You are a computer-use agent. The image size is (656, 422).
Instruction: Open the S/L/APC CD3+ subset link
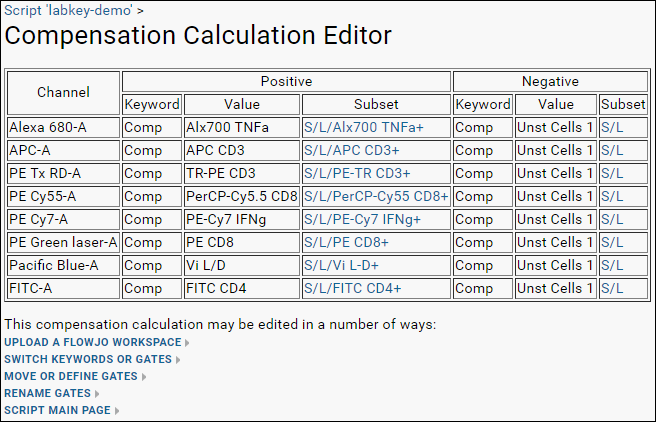[x=351, y=150]
